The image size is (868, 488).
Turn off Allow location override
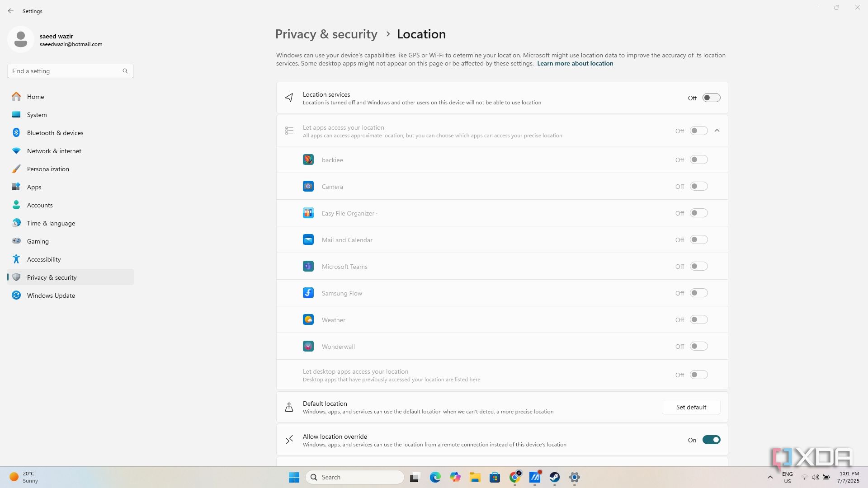coord(711,440)
